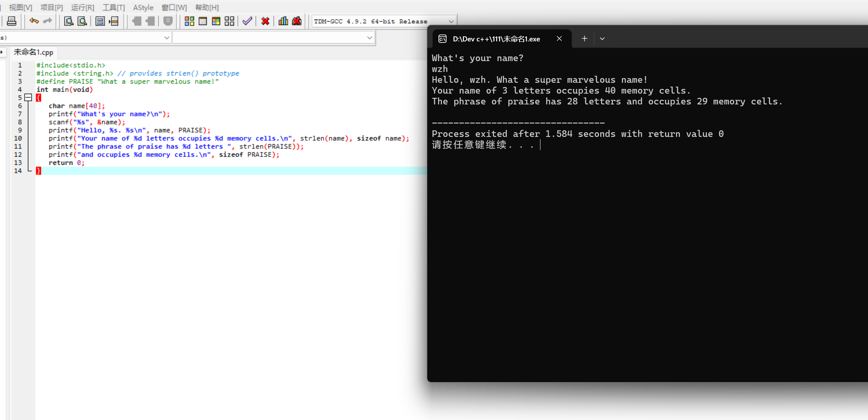The width and height of the screenshot is (868, 420).
Task: Click the Go to Line icon
Action: [x=114, y=21]
